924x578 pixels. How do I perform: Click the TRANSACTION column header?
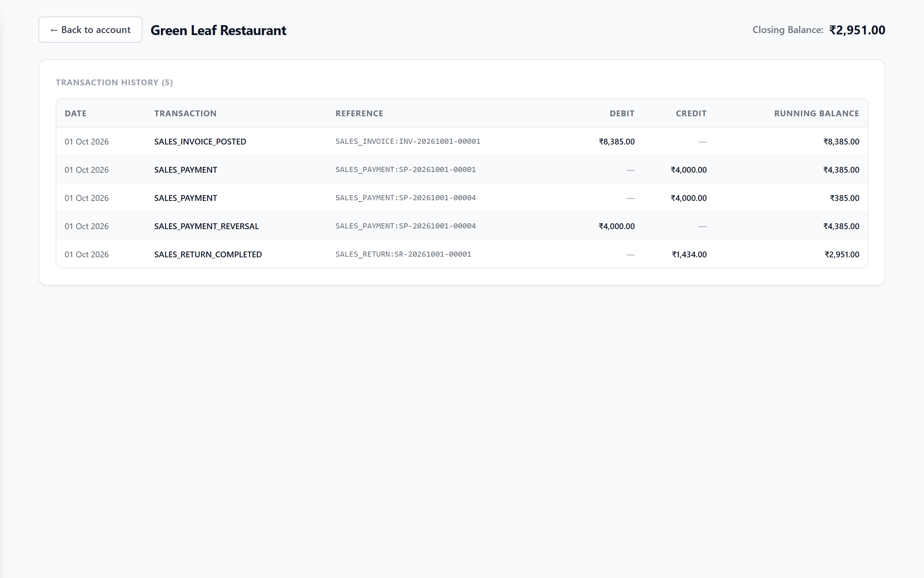(x=185, y=114)
